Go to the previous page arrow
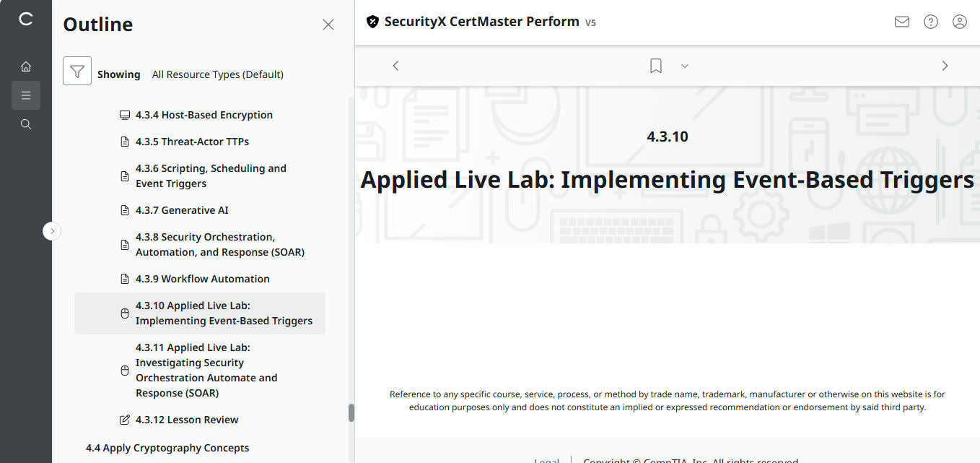This screenshot has height=463, width=980. pyautogui.click(x=395, y=65)
